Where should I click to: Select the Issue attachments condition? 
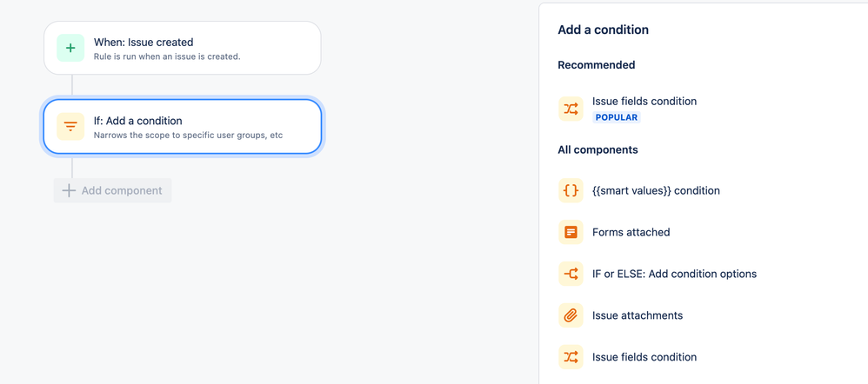coord(637,315)
